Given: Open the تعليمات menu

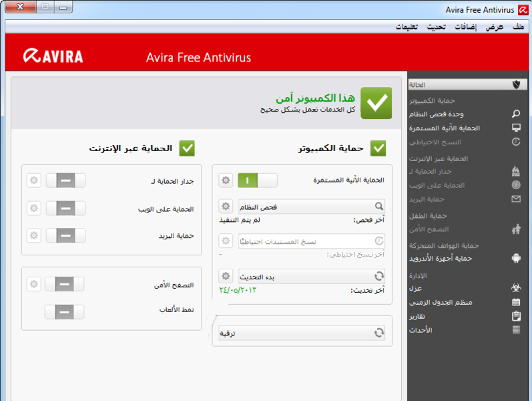Looking at the screenshot, I should click(407, 27).
